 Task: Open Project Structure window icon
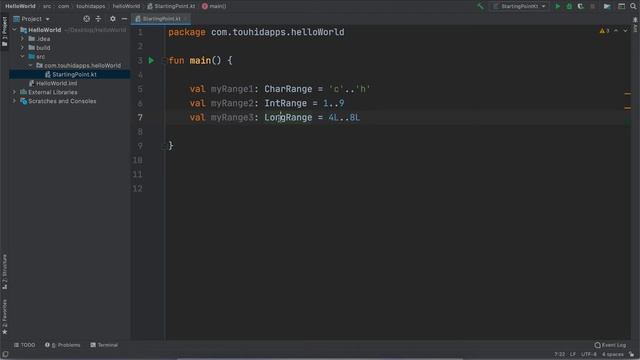click(621, 6)
